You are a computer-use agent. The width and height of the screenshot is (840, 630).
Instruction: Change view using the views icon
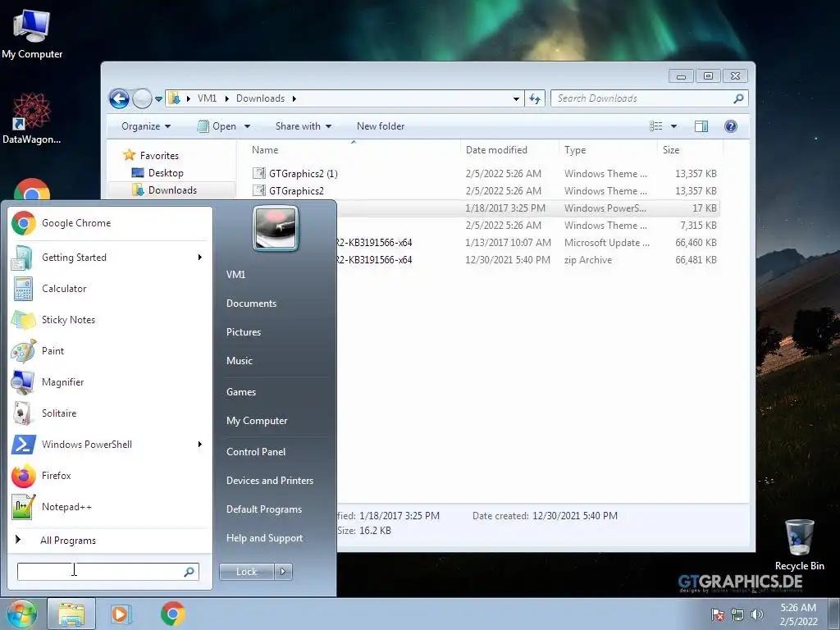click(x=656, y=126)
